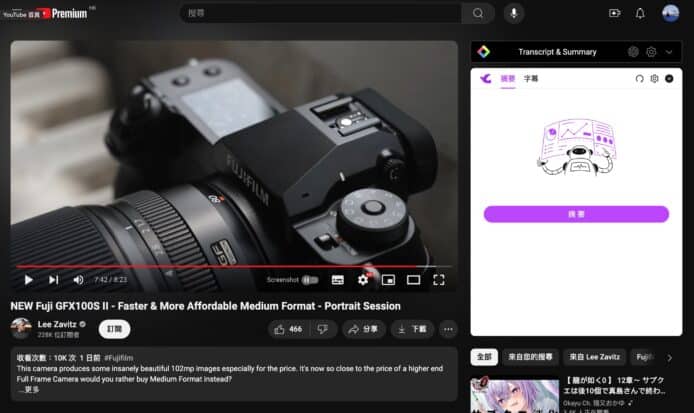Toggle the subtitles/captions button
This screenshot has height=413, width=694.
[x=338, y=280]
